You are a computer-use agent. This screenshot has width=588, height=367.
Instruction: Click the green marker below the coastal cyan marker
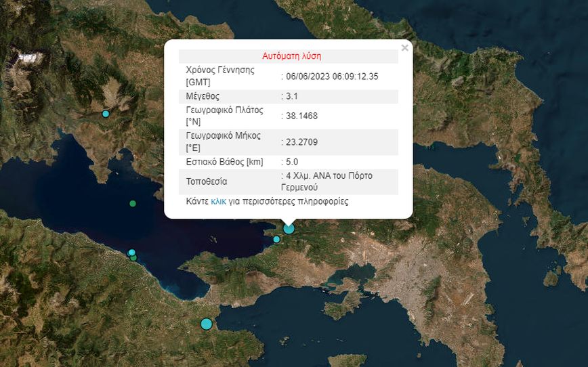coord(134,258)
